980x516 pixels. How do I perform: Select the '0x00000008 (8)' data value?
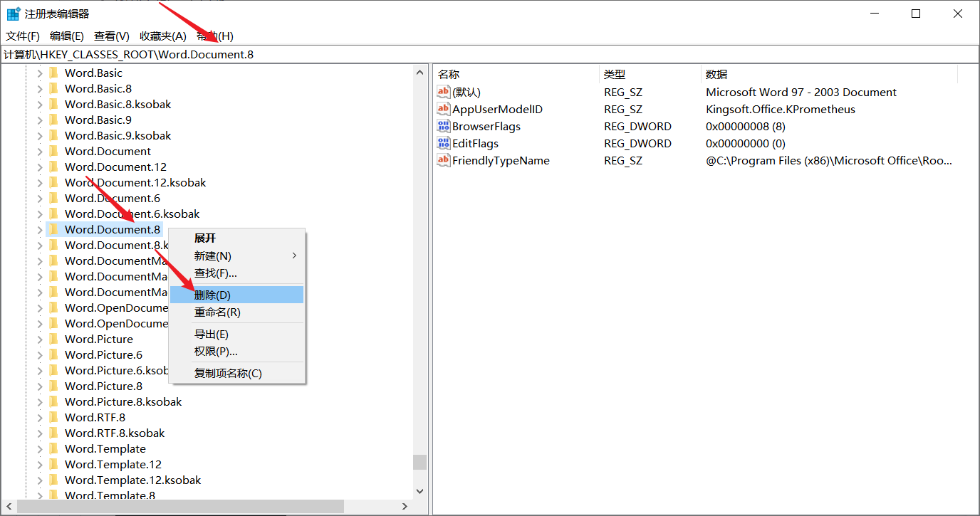[746, 126]
